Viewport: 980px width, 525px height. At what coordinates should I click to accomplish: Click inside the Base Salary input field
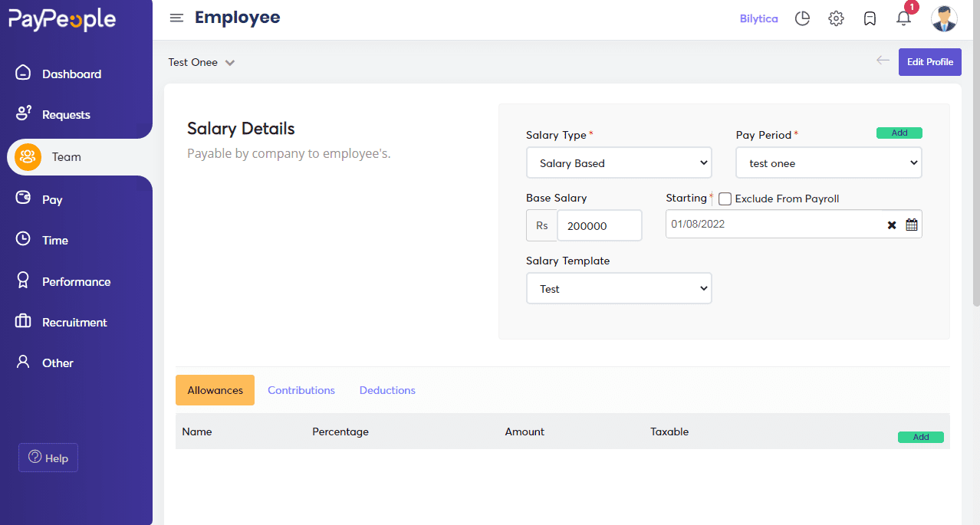click(x=600, y=225)
